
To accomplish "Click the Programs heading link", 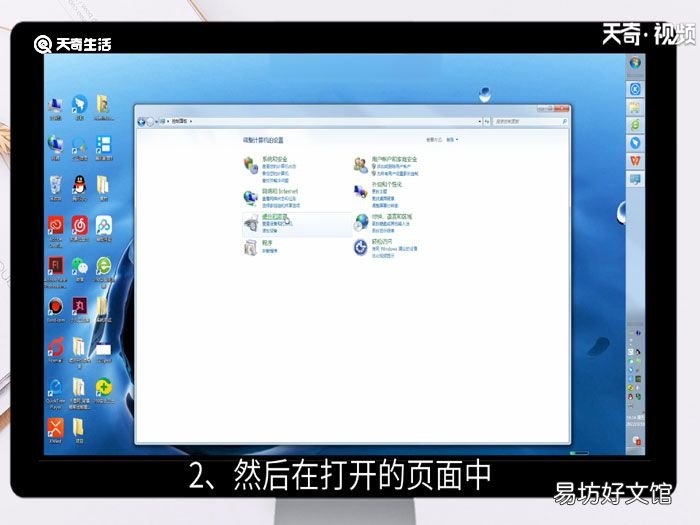I will (x=267, y=243).
